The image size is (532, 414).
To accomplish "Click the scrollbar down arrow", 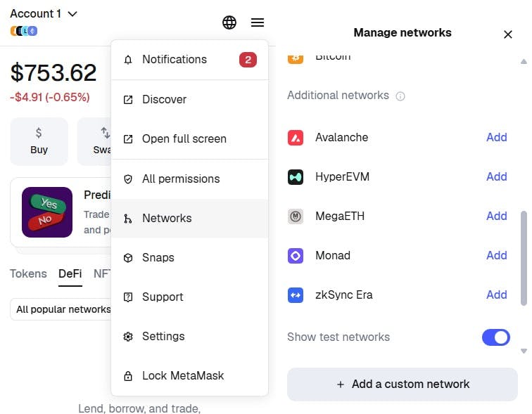I will (524, 351).
